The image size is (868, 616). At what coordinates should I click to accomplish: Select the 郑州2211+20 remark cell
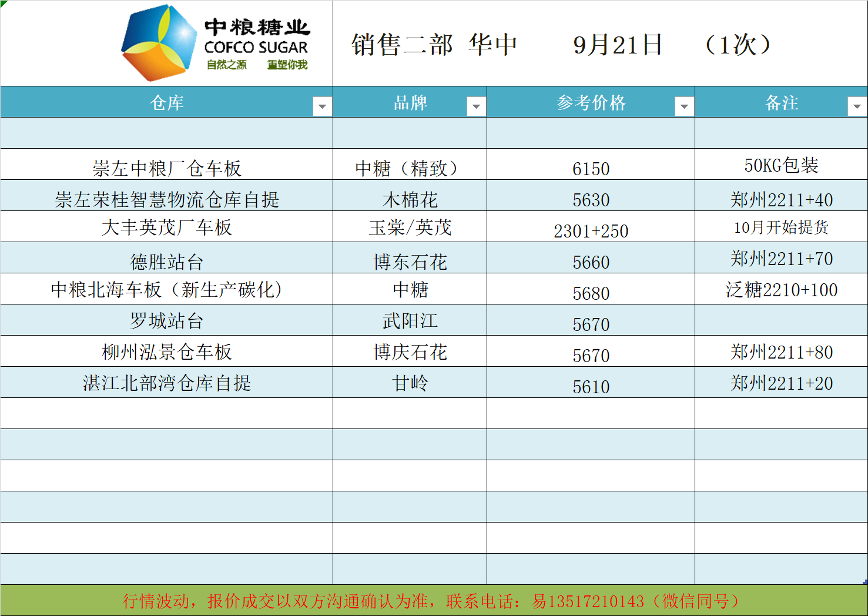coord(781,383)
